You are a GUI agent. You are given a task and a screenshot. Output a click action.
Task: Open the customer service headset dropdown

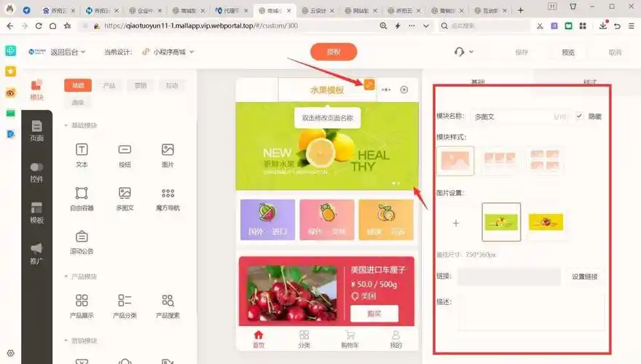click(463, 52)
